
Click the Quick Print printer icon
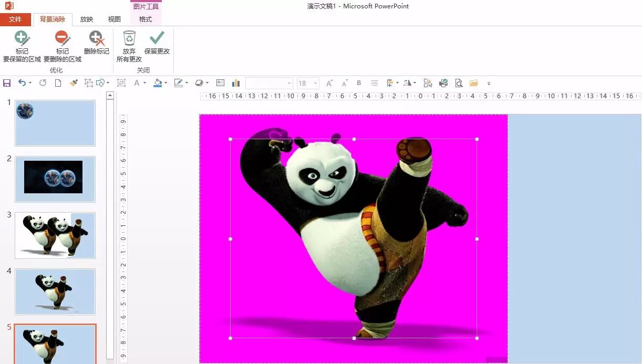pyautogui.click(x=443, y=83)
